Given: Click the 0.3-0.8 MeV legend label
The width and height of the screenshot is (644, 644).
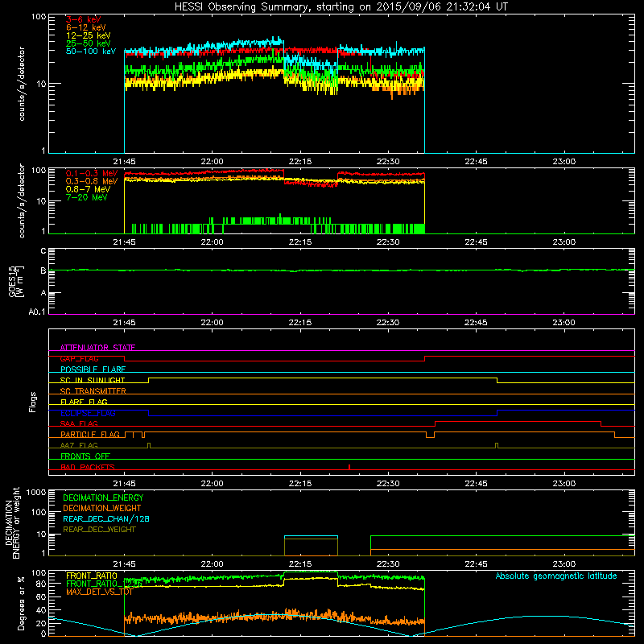Looking at the screenshot, I should 92,181.
